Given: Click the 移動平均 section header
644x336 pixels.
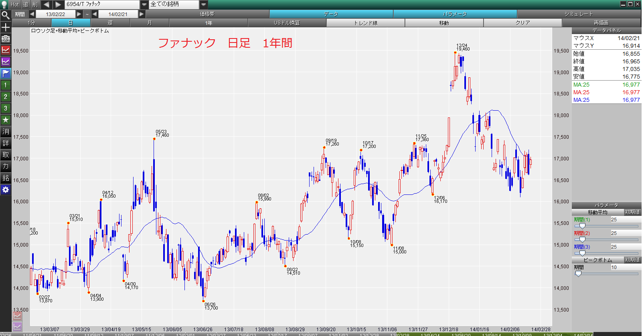Looking at the screenshot, I should pyautogui.click(x=597, y=212).
